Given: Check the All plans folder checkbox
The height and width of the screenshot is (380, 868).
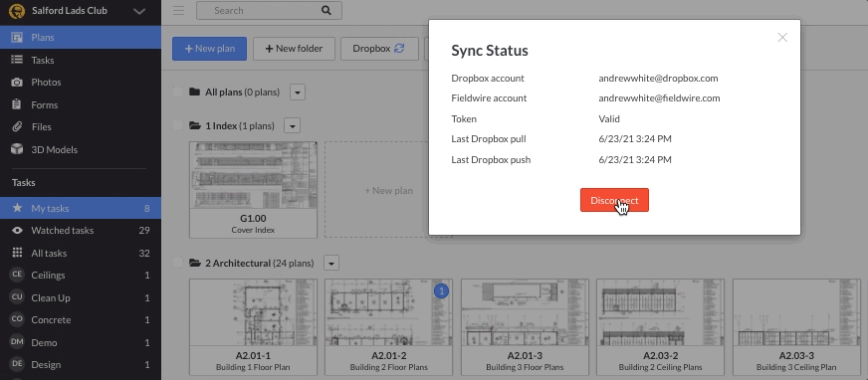Looking at the screenshot, I should coord(178,92).
